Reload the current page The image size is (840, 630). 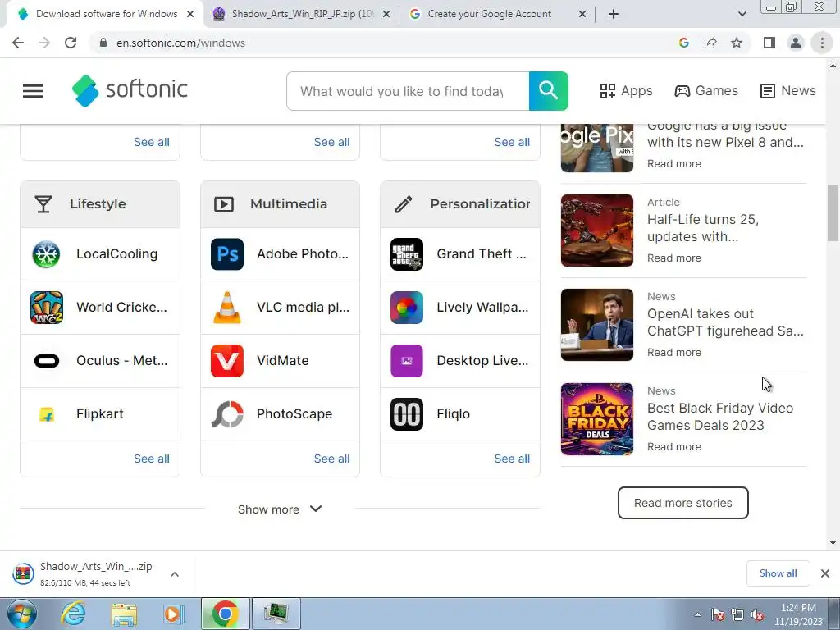coord(71,43)
